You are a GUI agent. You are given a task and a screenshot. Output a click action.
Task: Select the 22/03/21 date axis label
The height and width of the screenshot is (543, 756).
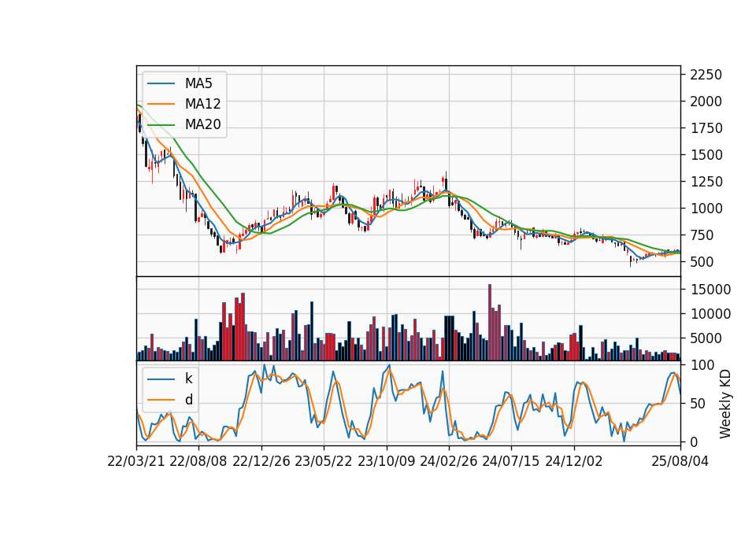point(136,461)
